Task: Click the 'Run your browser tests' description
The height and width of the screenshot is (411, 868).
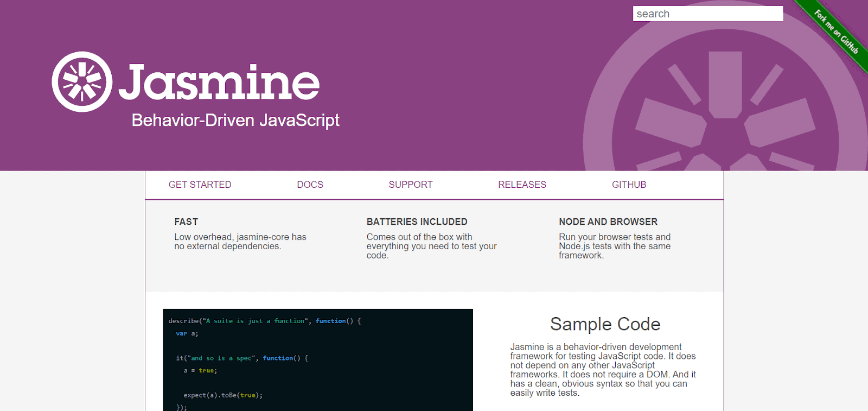Action: (x=614, y=246)
